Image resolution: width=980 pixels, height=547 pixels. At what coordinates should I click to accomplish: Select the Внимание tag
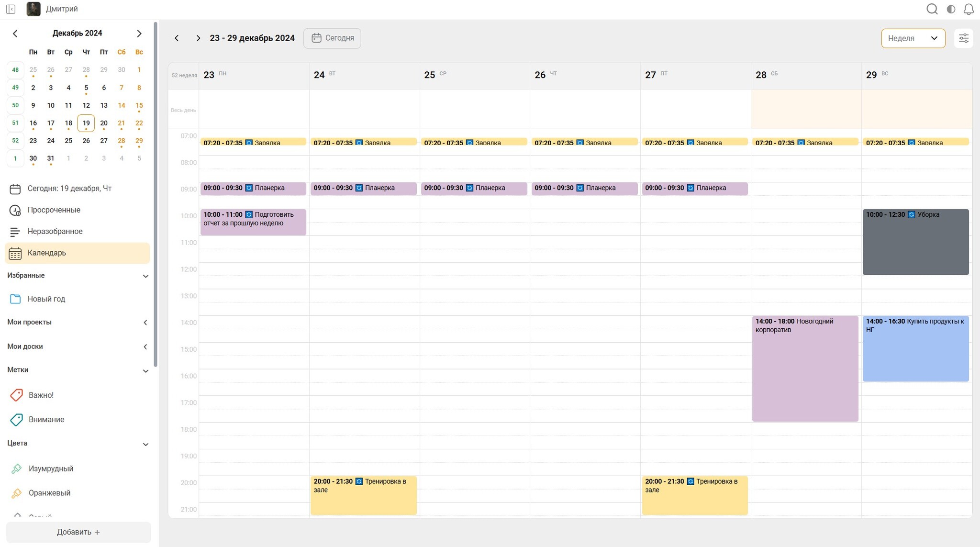46,420
